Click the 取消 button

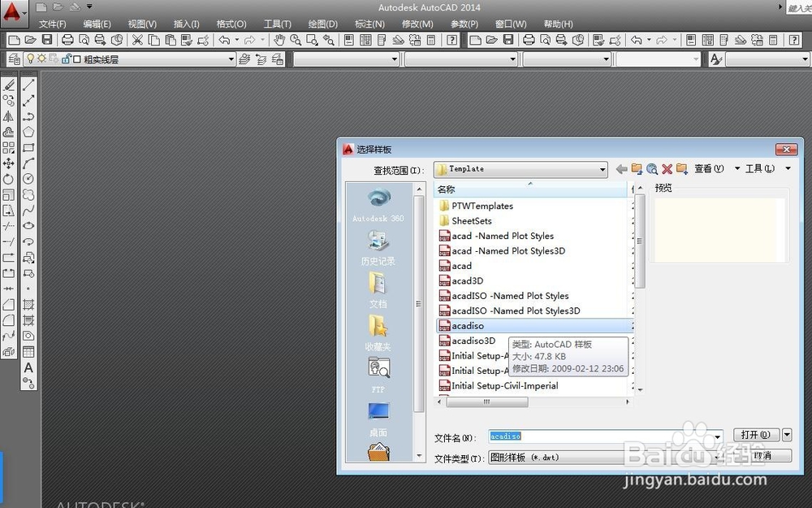point(762,456)
